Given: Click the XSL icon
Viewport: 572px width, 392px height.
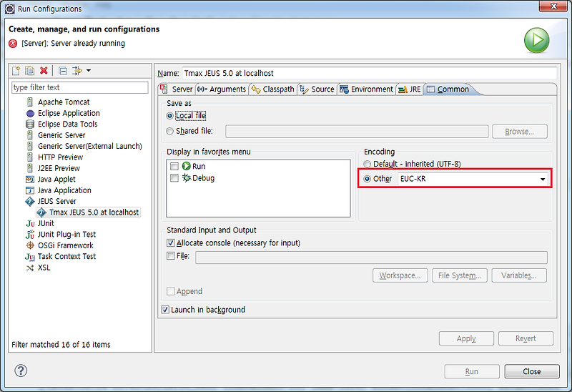Looking at the screenshot, I should coord(30,268).
